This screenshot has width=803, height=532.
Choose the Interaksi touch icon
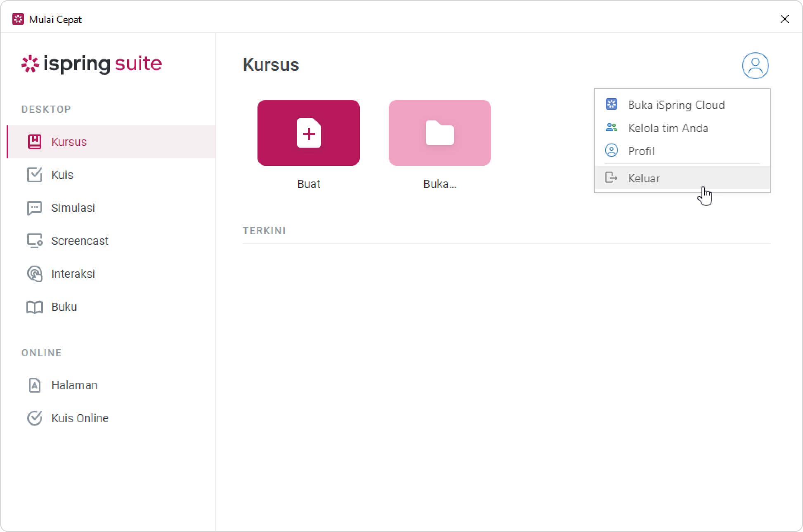click(x=35, y=274)
